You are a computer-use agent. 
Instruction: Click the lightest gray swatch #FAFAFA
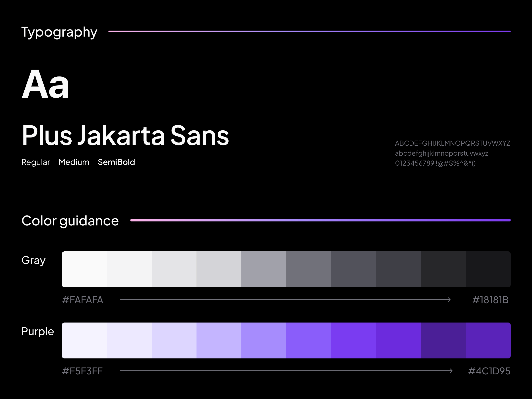point(84,269)
